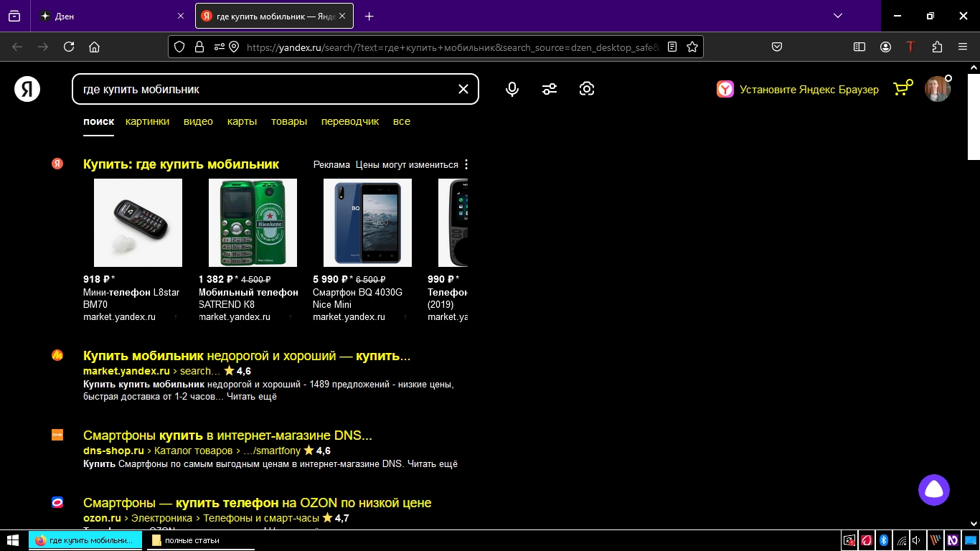The height and width of the screenshot is (551, 980).
Task: Open the ad options three-dot menu
Action: [x=466, y=164]
